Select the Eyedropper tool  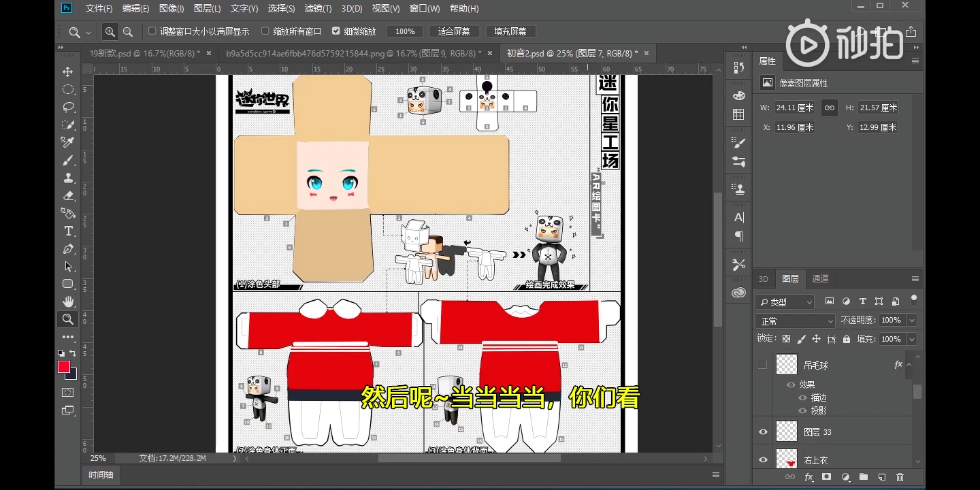coord(68,142)
